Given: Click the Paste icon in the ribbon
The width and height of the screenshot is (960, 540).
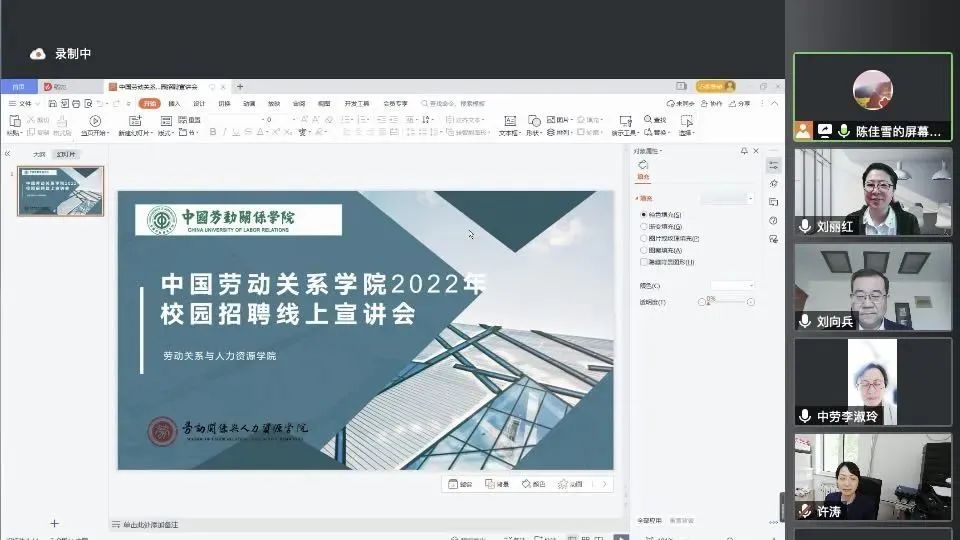Looking at the screenshot, I should pyautogui.click(x=15, y=121).
